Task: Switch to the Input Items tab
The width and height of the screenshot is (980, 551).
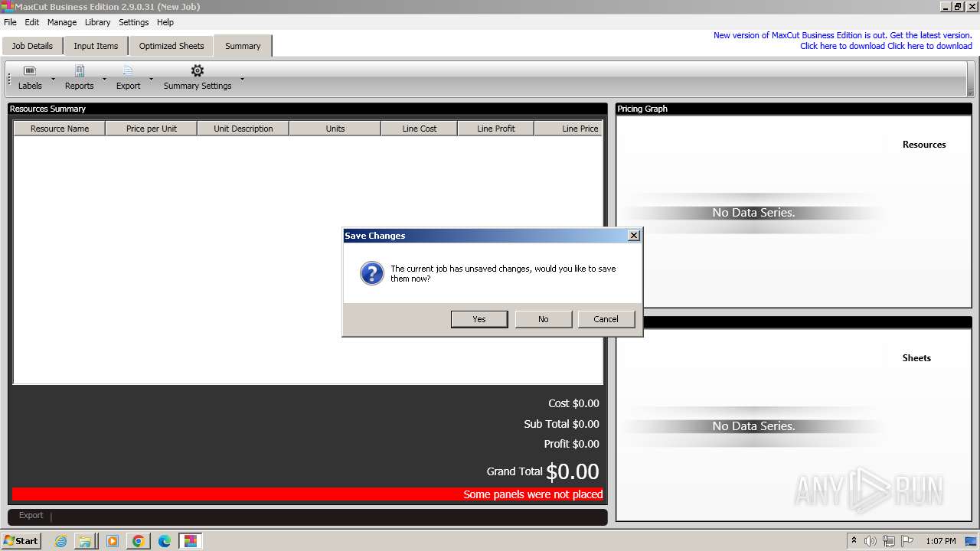Action: 96,46
